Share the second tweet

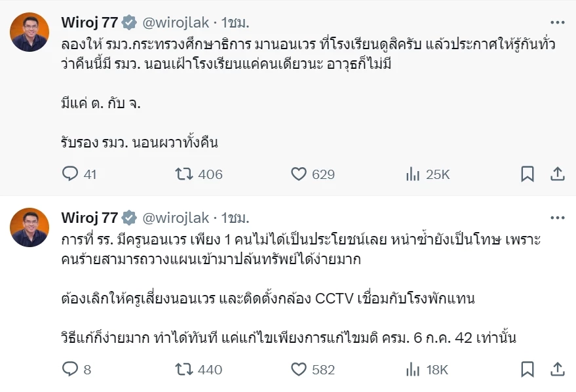coord(558,370)
